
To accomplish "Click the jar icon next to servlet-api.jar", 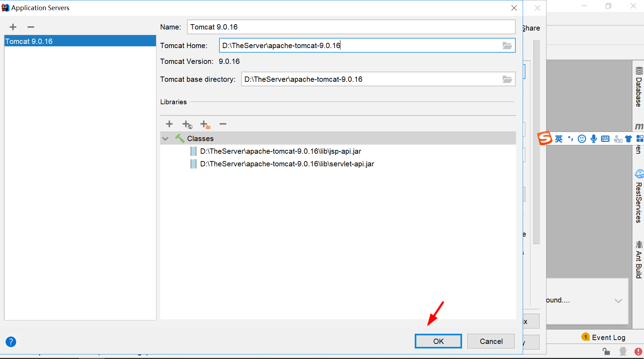I will 193,164.
